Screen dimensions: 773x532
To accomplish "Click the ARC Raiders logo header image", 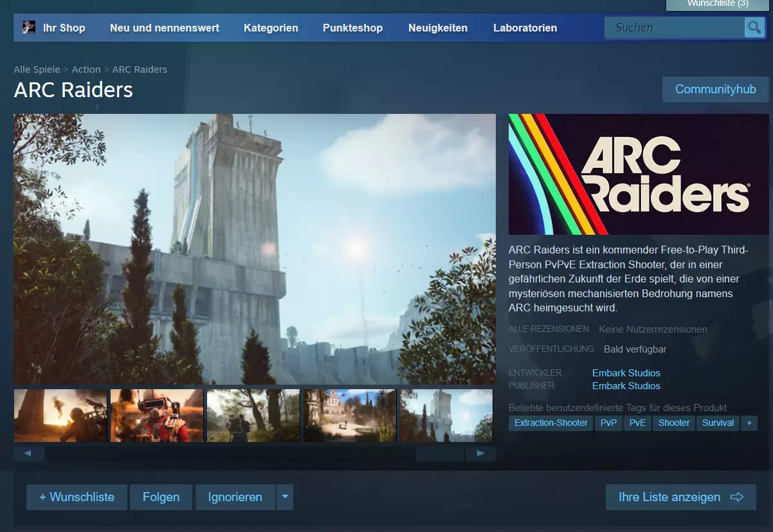I will (x=639, y=174).
